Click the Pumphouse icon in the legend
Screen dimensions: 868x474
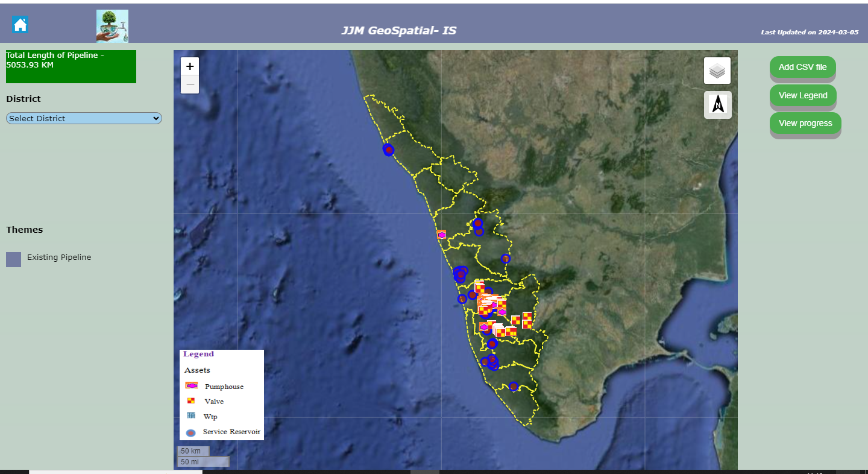click(192, 386)
